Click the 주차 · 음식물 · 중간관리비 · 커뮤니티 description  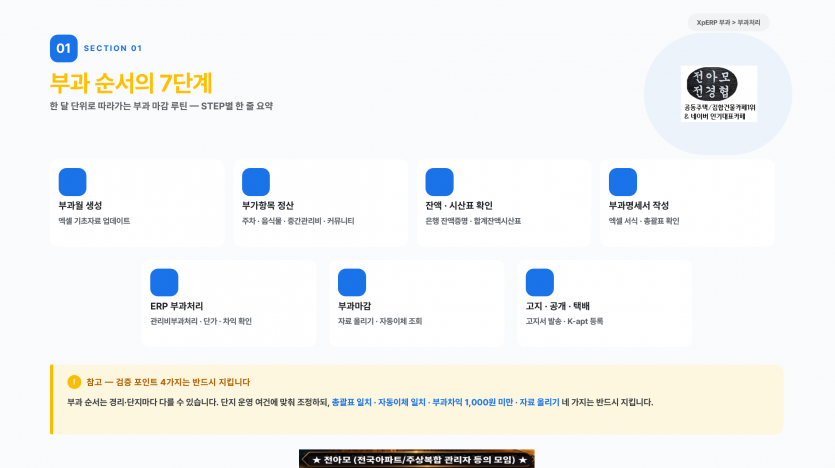click(x=298, y=221)
